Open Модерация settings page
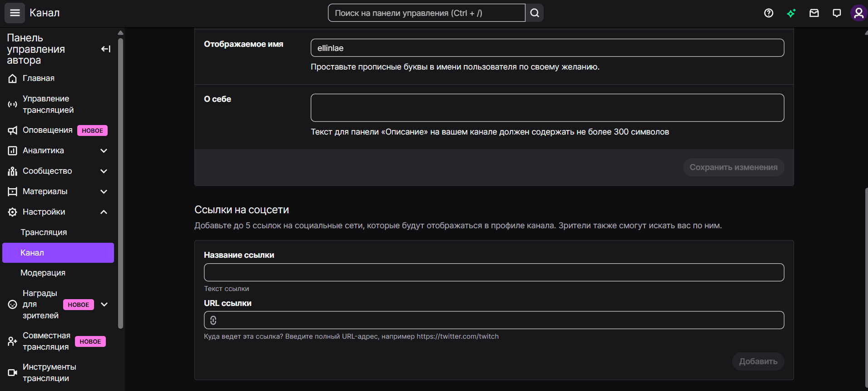868x391 pixels. 43,273
